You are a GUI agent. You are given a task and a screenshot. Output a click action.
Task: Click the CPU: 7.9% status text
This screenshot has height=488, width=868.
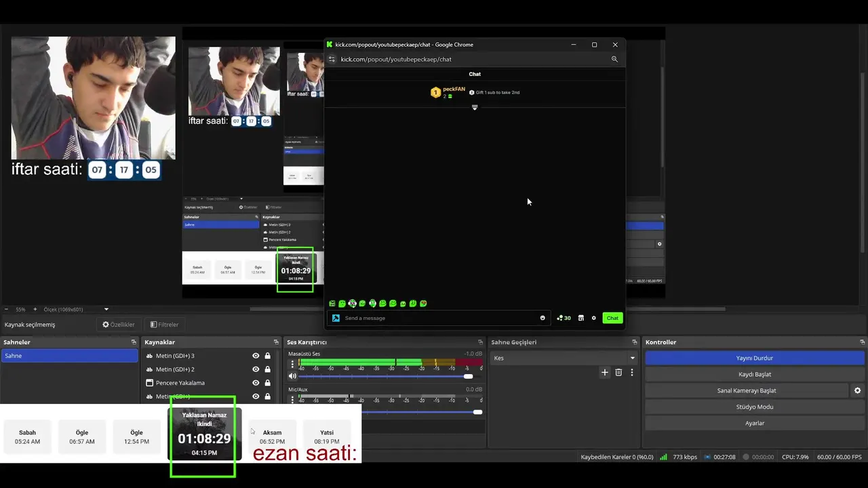click(795, 457)
